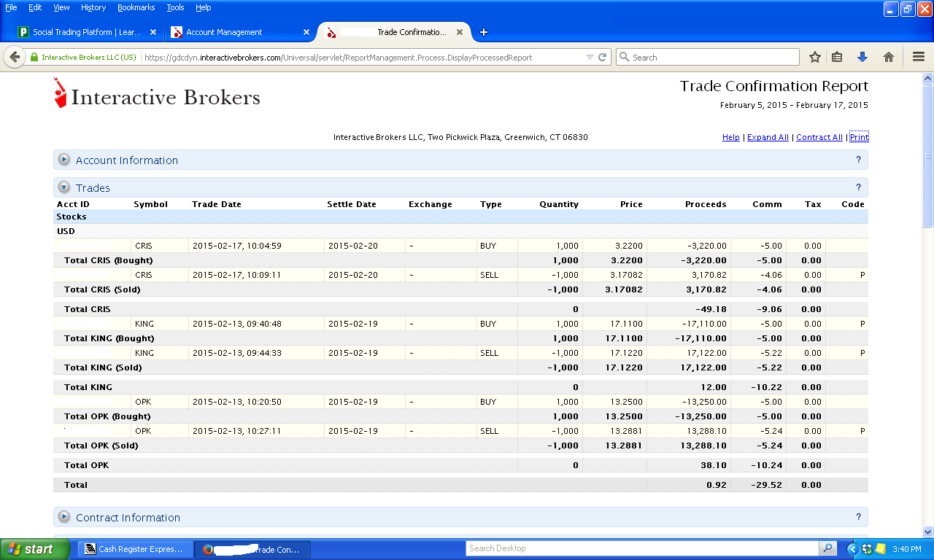Click the Proceeds column header
Screen dimensions: 934x560
coord(706,204)
